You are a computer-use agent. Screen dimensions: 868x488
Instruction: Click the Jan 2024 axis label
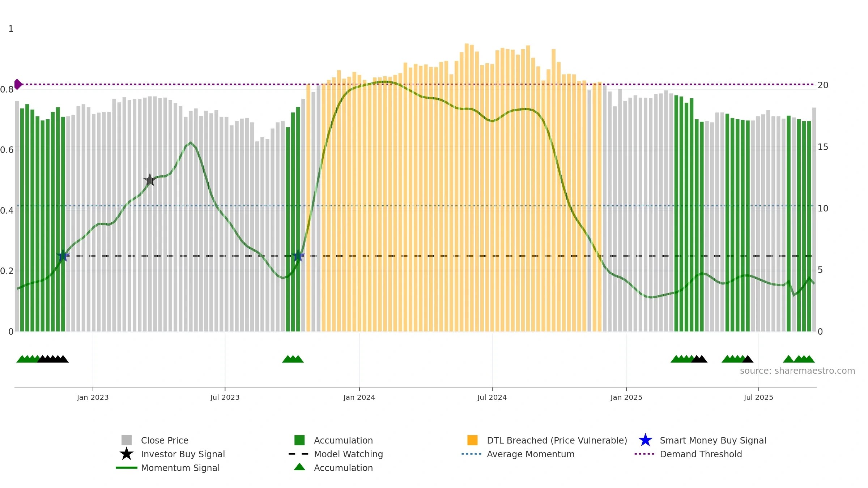tap(359, 397)
